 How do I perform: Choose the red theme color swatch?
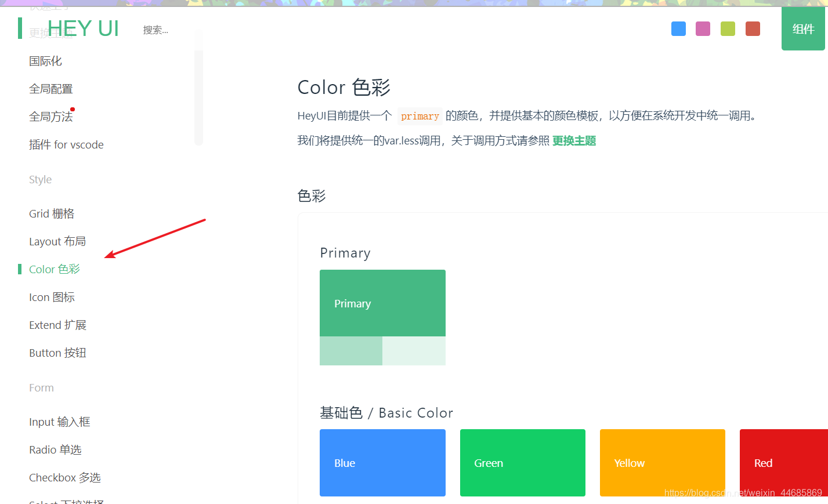click(x=753, y=28)
